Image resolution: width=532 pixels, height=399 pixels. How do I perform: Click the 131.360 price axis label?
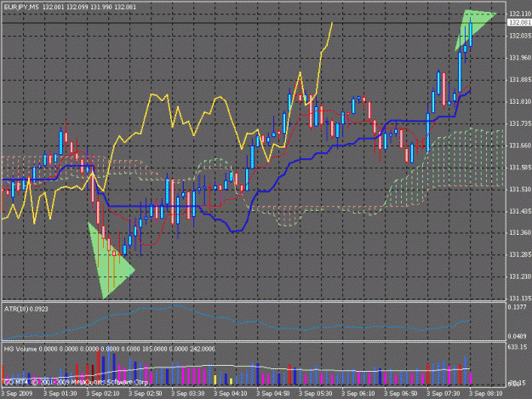coord(520,232)
